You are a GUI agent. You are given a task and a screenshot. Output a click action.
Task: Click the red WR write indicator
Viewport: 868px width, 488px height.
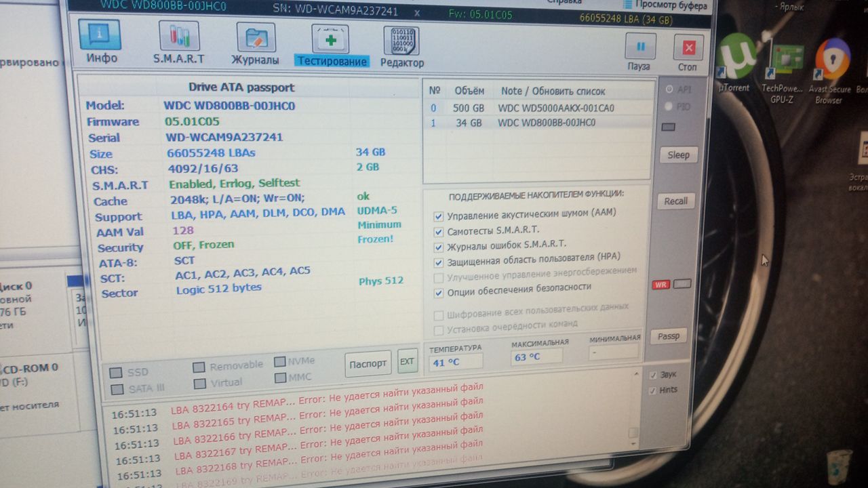click(x=661, y=285)
